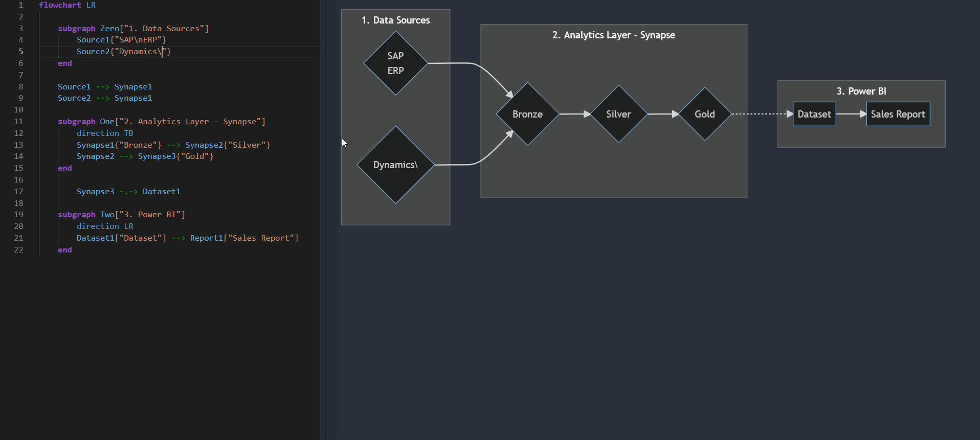Click the 'subgraph Zero' code line
Viewport: 980px width, 440px height.
click(x=133, y=29)
